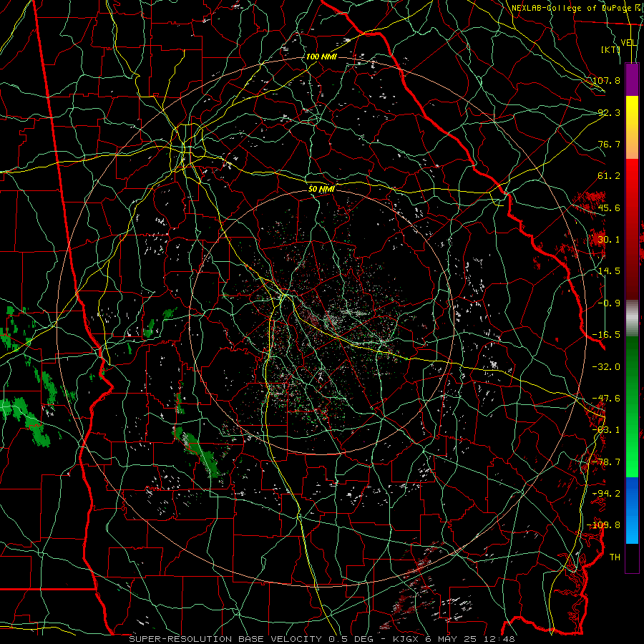Click the 14.5 velocity scale value
Image resolution: width=644 pixels, height=644 pixels.
(609, 271)
